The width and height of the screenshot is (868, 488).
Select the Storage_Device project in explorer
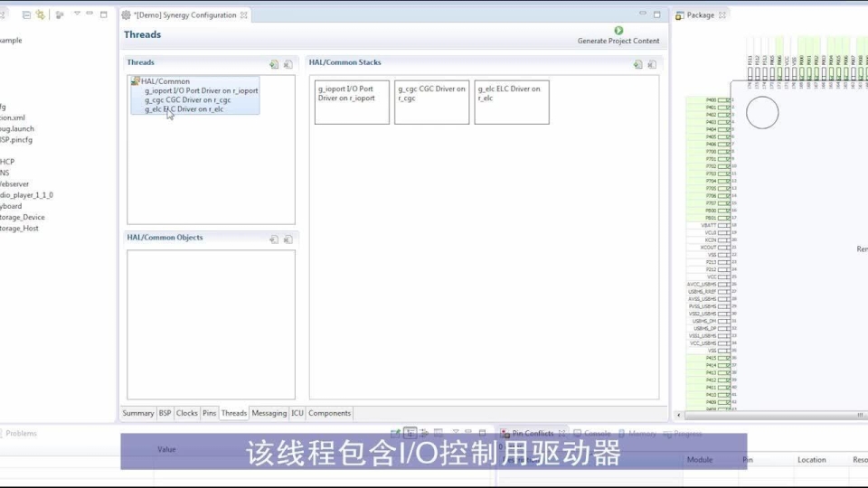tap(22, 218)
